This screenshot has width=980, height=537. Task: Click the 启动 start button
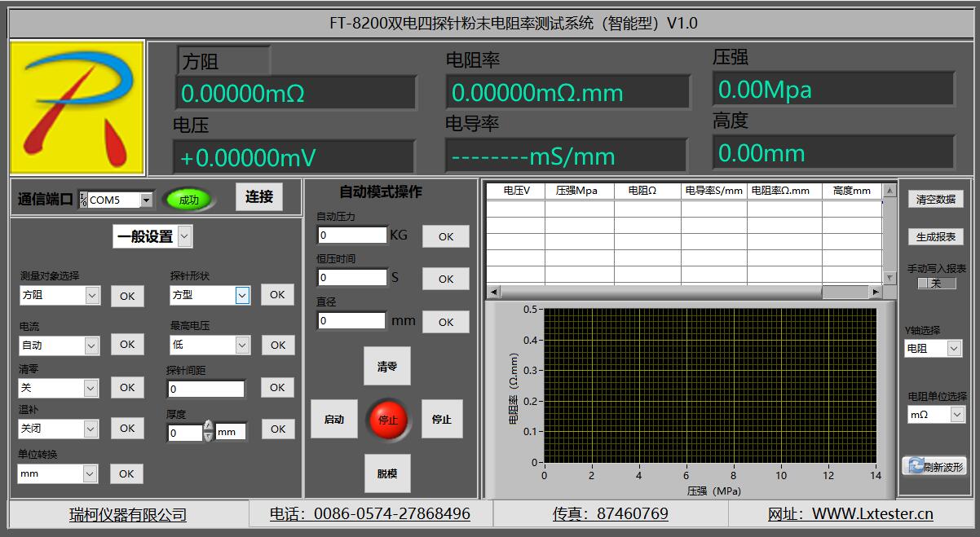click(334, 419)
